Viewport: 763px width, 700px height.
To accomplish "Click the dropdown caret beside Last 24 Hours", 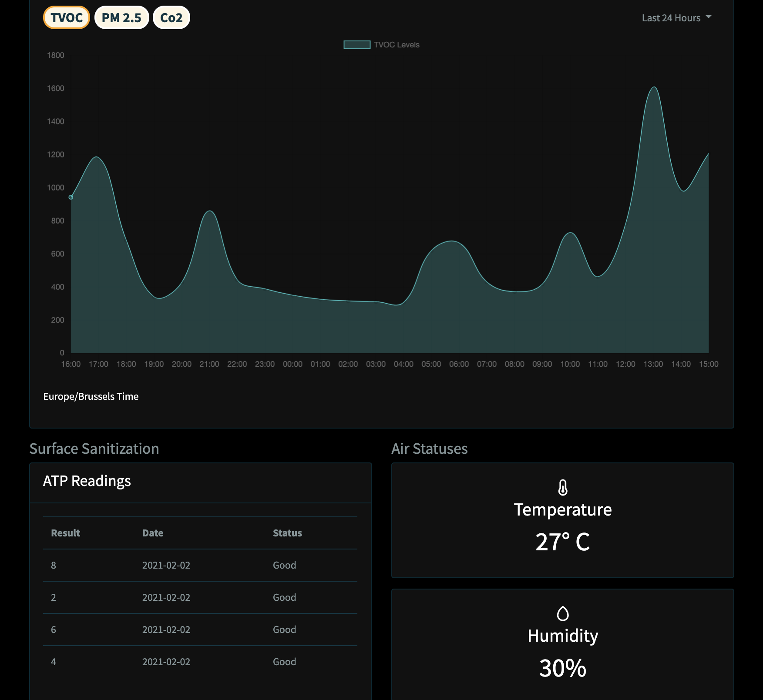I will point(708,17).
